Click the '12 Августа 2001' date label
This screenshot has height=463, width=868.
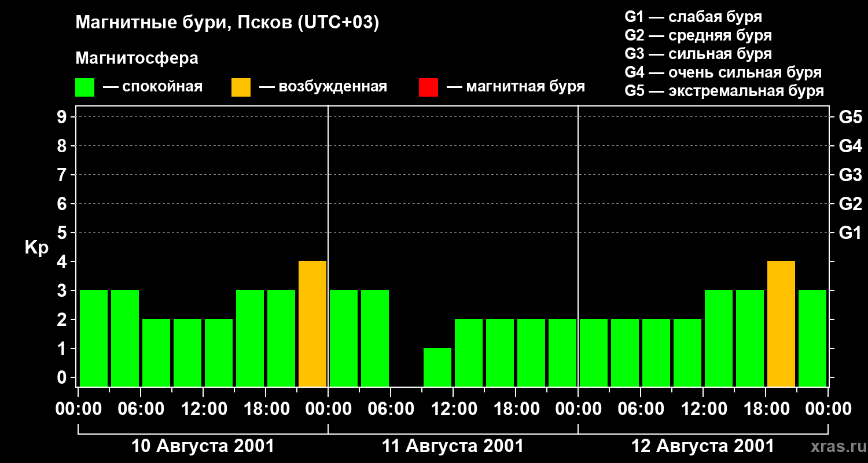[x=703, y=446]
